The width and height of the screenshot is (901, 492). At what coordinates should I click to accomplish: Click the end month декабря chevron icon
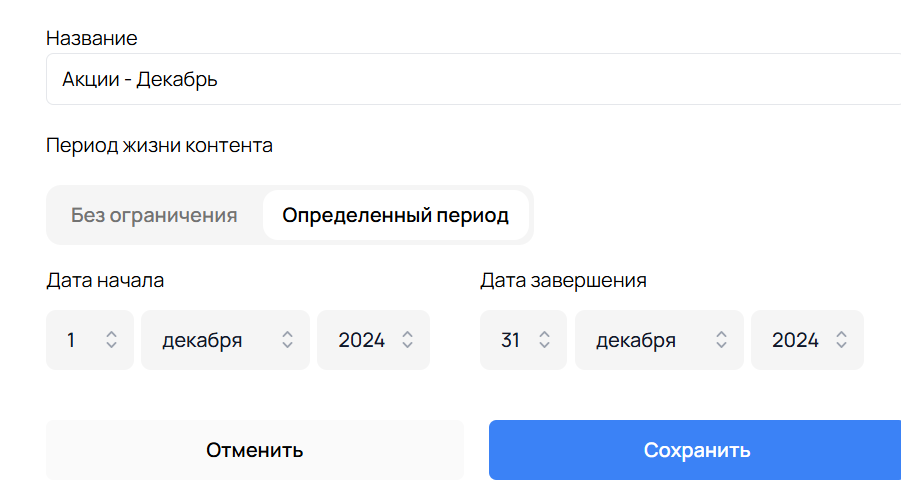click(x=721, y=340)
